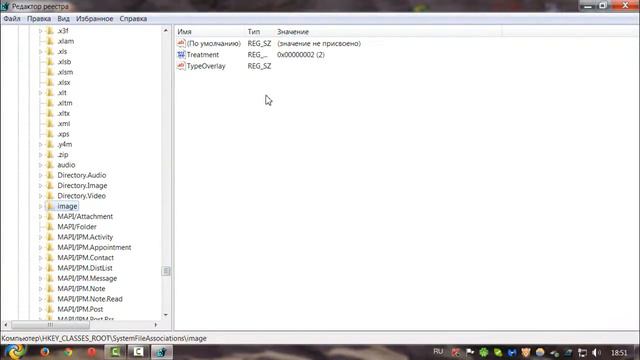Select the .xlsm key label
The image size is (640, 360).
pyautogui.click(x=65, y=72)
